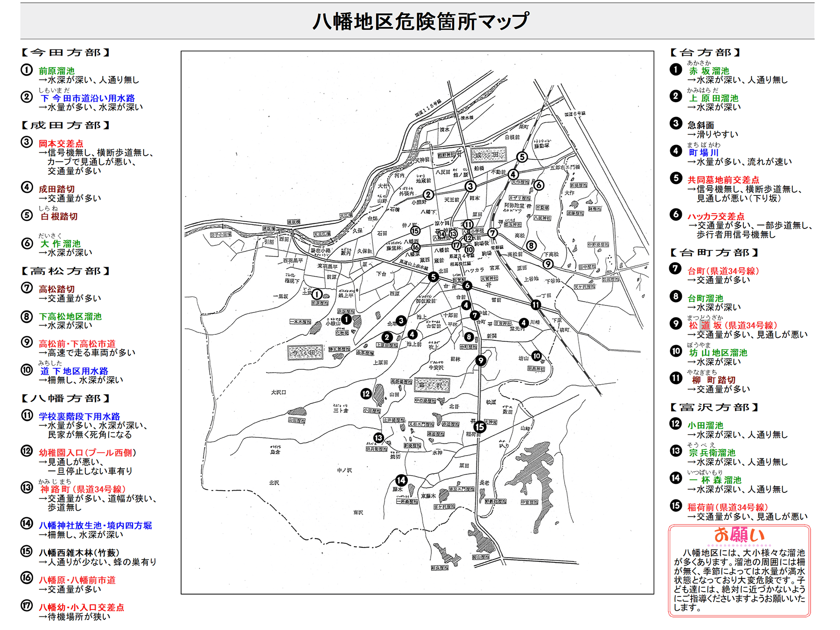Click the pink お願い notice heading

click(x=739, y=535)
